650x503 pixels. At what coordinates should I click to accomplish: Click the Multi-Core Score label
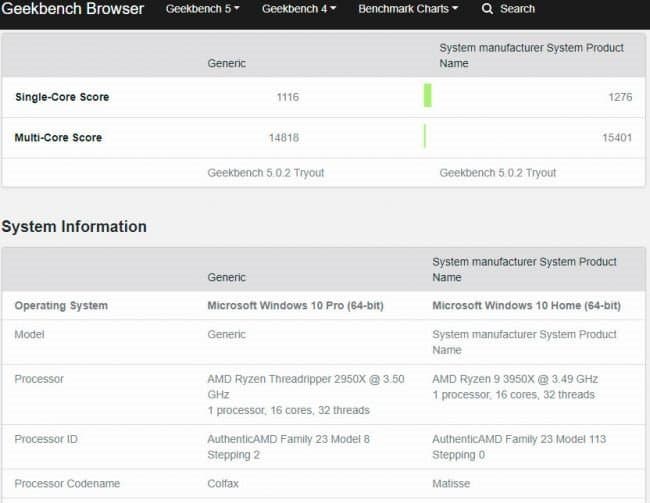coord(58,138)
